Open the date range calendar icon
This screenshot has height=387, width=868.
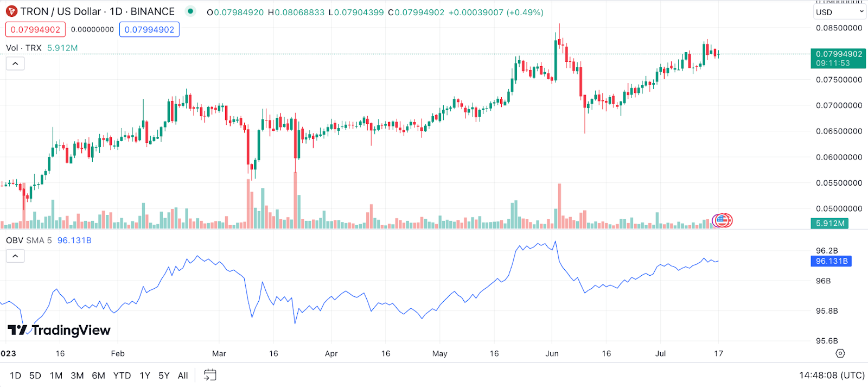(x=210, y=375)
